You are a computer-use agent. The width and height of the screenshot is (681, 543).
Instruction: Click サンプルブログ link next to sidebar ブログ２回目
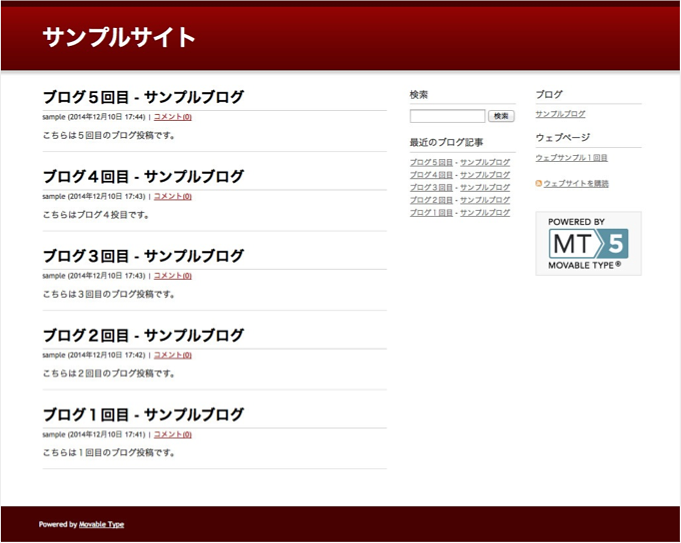(485, 200)
